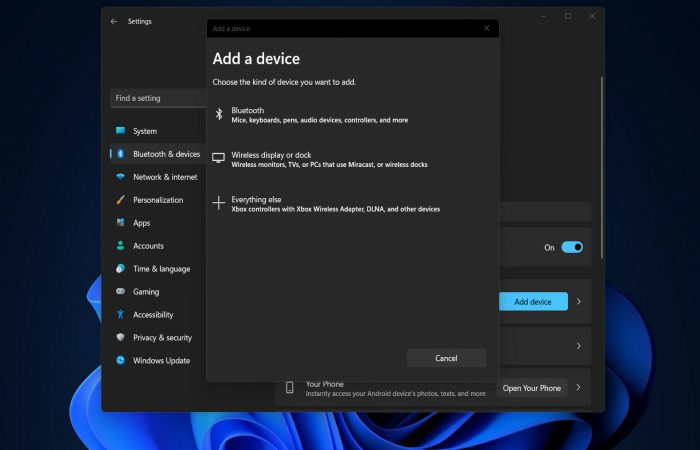Open Windows Update label
Screen dimensions: 700x450
(161, 361)
